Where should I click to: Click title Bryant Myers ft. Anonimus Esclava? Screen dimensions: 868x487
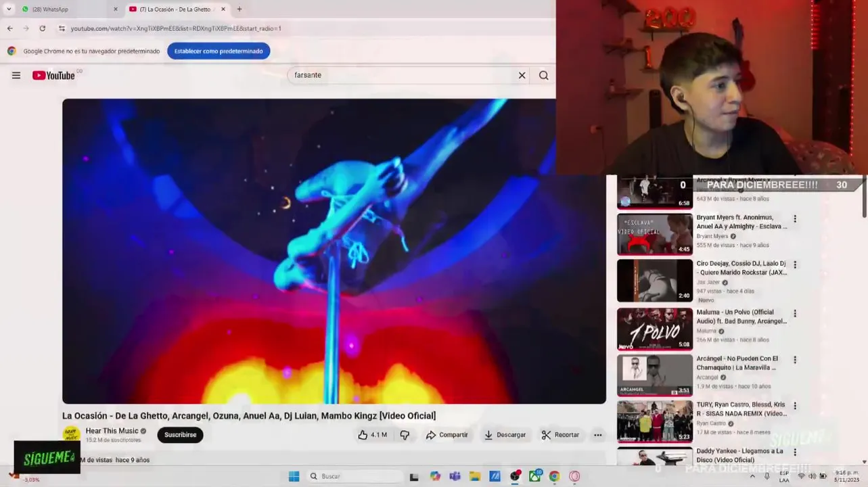pyautogui.click(x=741, y=222)
